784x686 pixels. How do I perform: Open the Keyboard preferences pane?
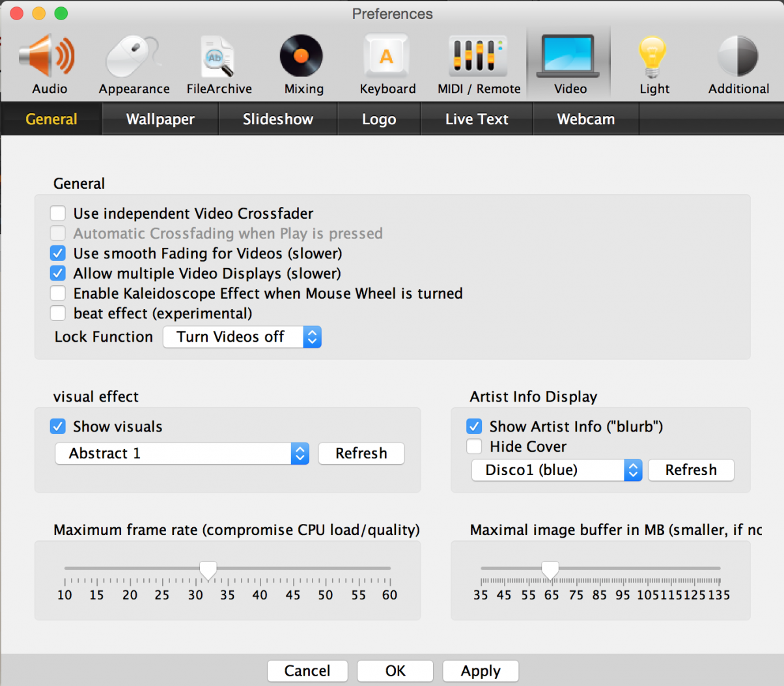(387, 65)
